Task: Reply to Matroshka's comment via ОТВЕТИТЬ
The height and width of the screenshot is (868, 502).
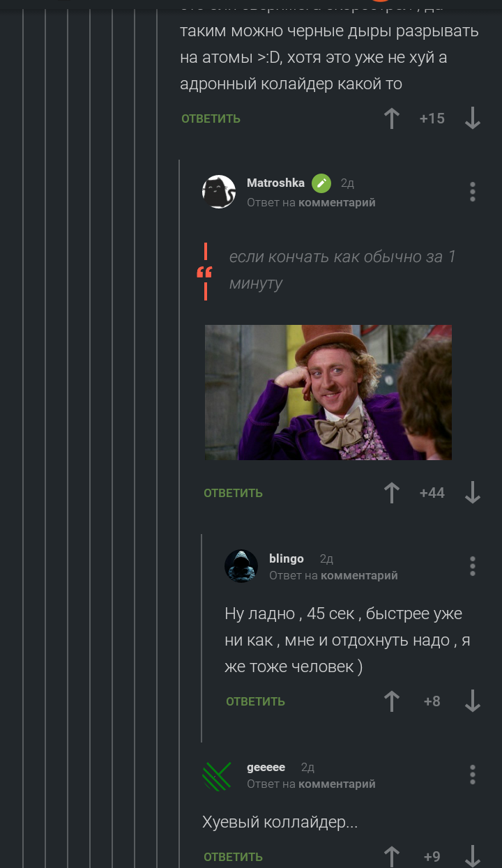Action: click(x=233, y=493)
